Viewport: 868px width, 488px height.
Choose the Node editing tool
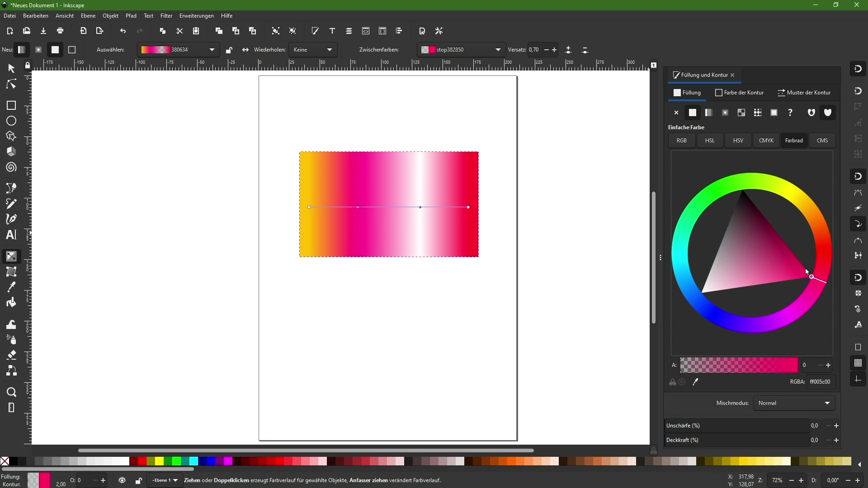[x=11, y=84]
